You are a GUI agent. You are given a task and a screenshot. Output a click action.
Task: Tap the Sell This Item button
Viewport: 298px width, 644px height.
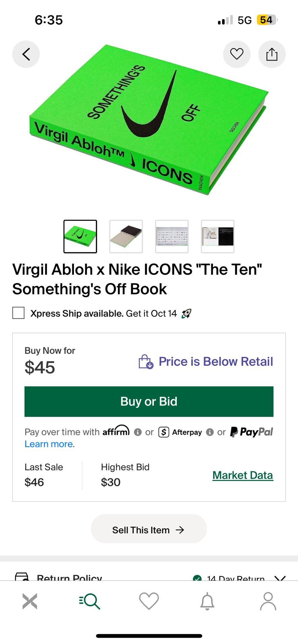pos(149,530)
